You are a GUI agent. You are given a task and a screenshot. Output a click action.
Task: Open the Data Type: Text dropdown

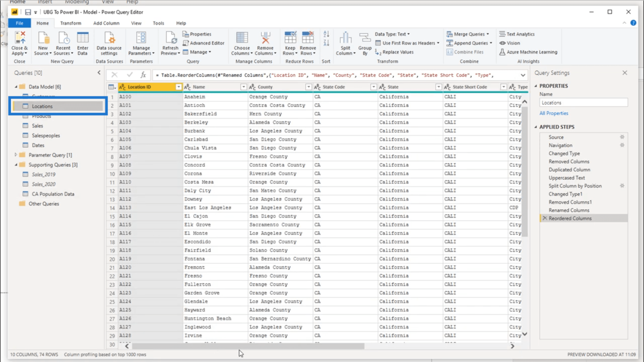click(x=392, y=34)
